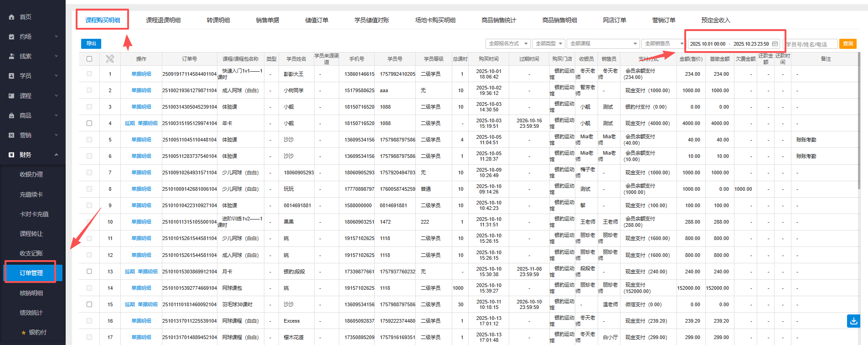Expand the 课程 menu chevron
Screen dimensions: 868x345
click(x=57, y=96)
